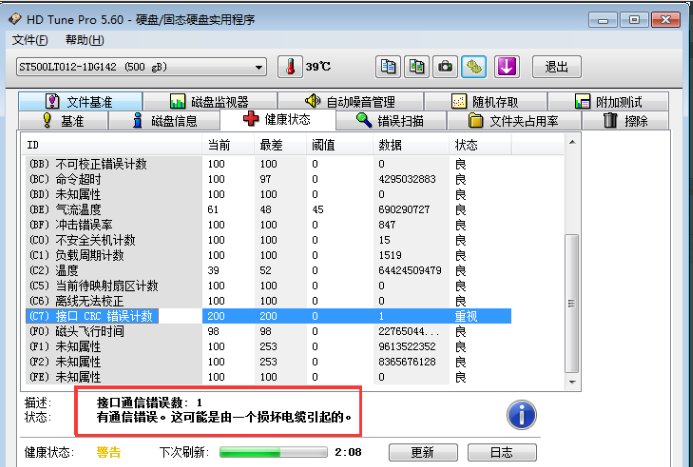Screen dimensions: 693x467
Task: Select the (BB) 不可校正错误计数 row
Action: pyautogui.click(x=268, y=164)
